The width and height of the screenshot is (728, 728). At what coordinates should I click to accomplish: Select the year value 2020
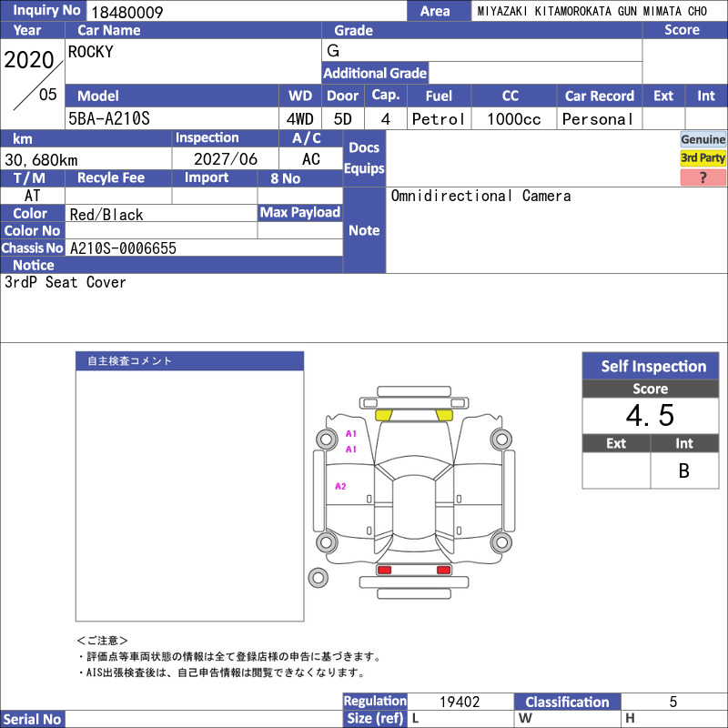point(29,60)
